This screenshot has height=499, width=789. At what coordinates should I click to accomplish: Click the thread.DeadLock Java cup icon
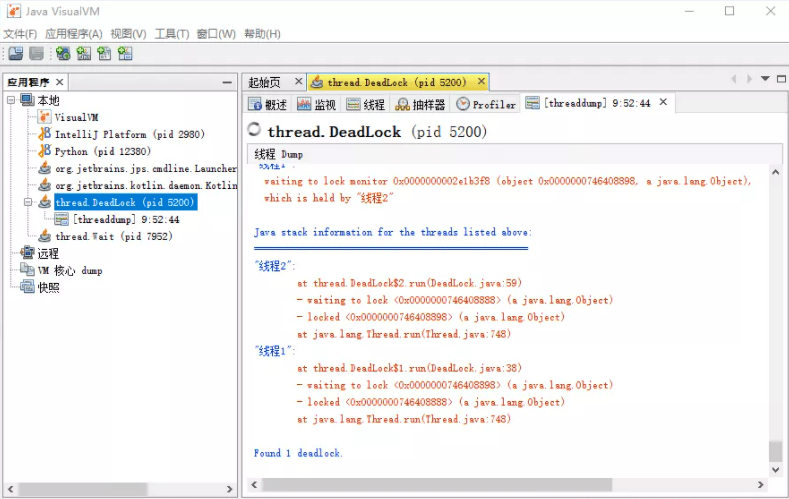click(x=45, y=202)
